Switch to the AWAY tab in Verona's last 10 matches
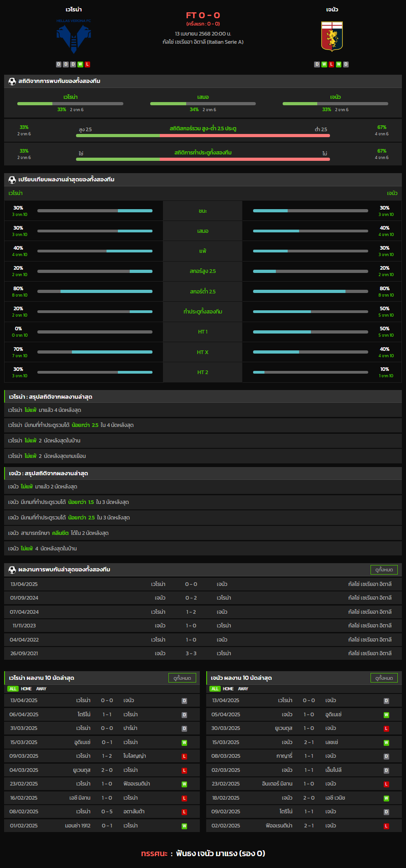The image size is (406, 868). coord(41,689)
